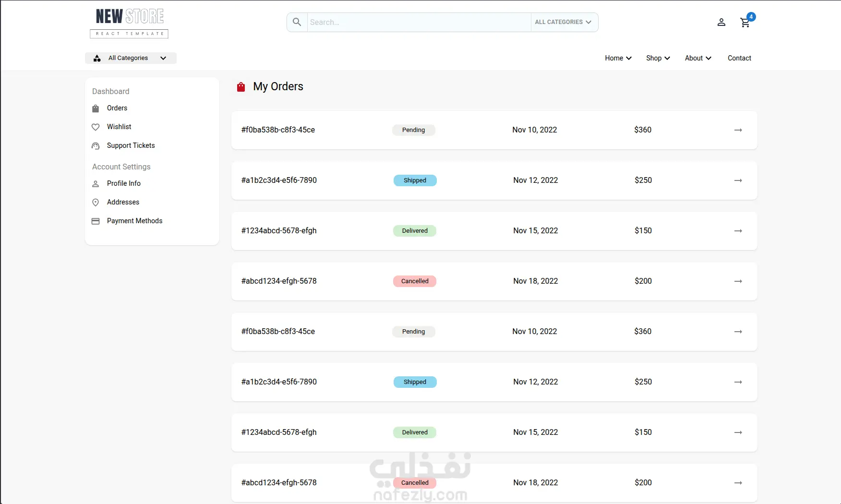Click the Wishlist heart icon in sidebar
Viewport: 841px width, 504px height.
(x=96, y=127)
